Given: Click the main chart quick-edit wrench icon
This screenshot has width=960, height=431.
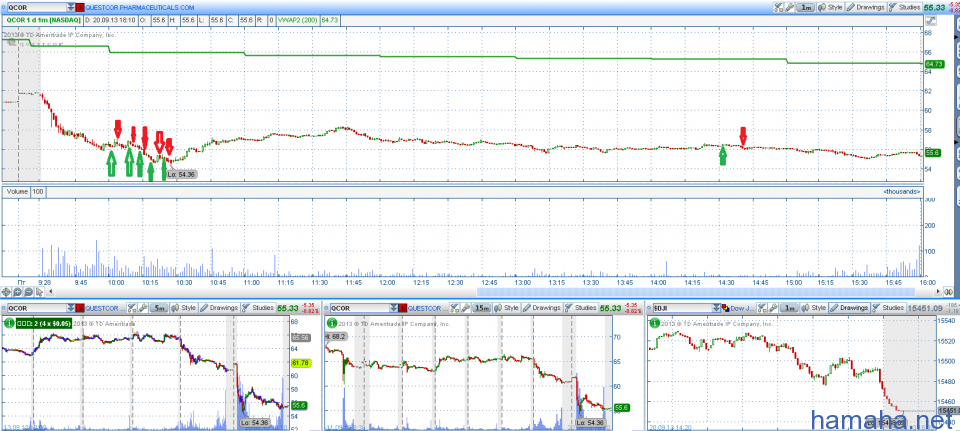Looking at the screenshot, I should pyautogui.click(x=790, y=7).
